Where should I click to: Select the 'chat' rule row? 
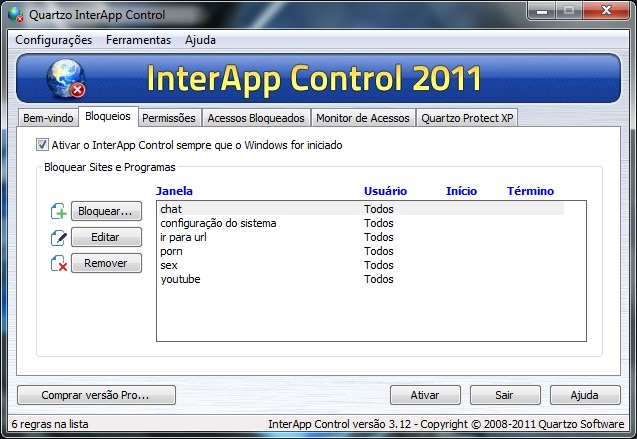pyautogui.click(x=361, y=209)
